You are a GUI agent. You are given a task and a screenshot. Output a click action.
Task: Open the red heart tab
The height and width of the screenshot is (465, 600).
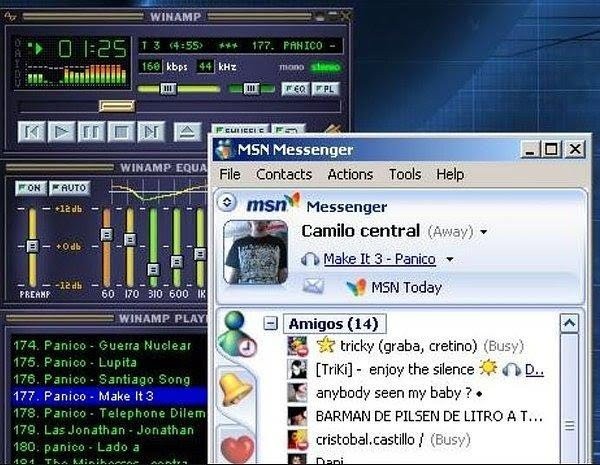tap(238, 449)
